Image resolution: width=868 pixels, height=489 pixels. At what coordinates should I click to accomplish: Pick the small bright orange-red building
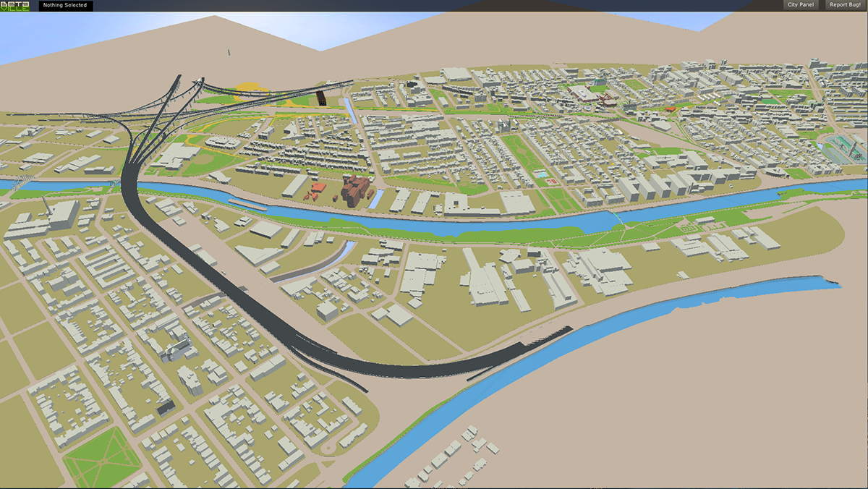tap(670, 109)
